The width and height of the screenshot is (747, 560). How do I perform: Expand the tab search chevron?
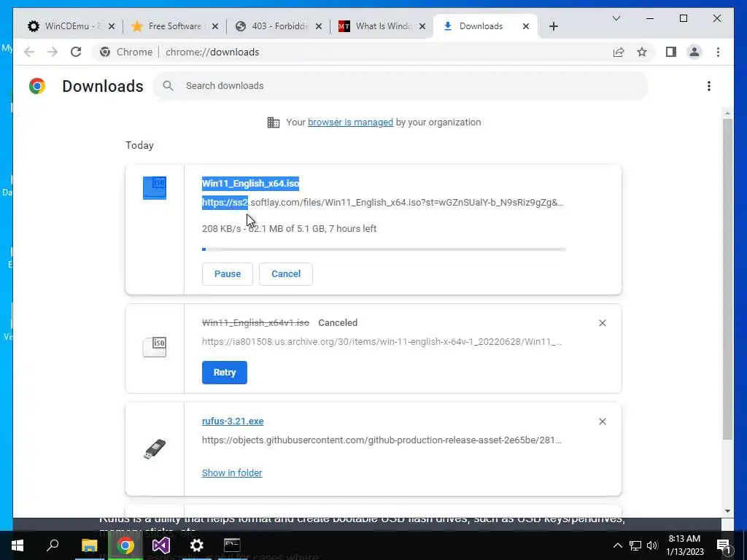coord(616,18)
